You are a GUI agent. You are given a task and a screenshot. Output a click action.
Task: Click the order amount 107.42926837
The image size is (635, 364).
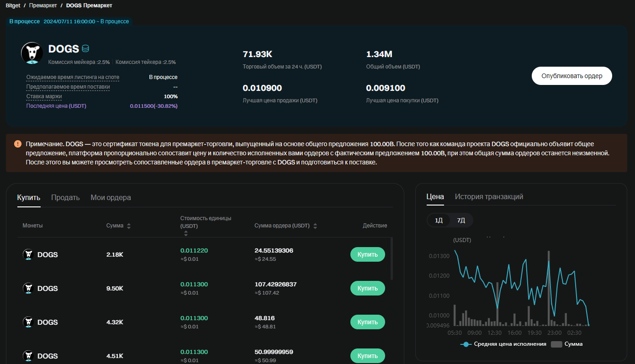coord(275,285)
